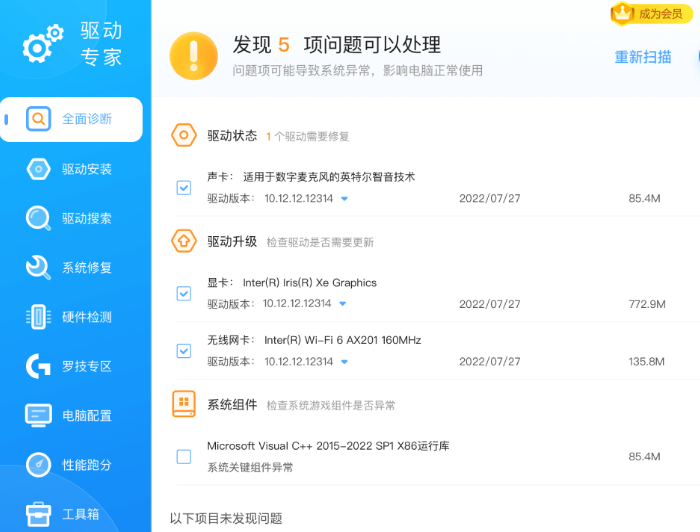Click the 成为会员 membership button
The image size is (700, 532).
[652, 14]
